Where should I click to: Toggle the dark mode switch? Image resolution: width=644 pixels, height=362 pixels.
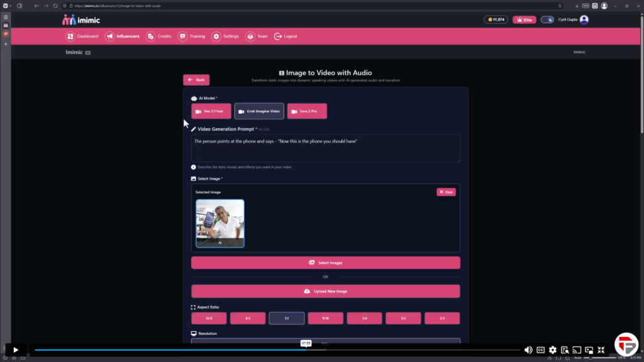(547, 19)
